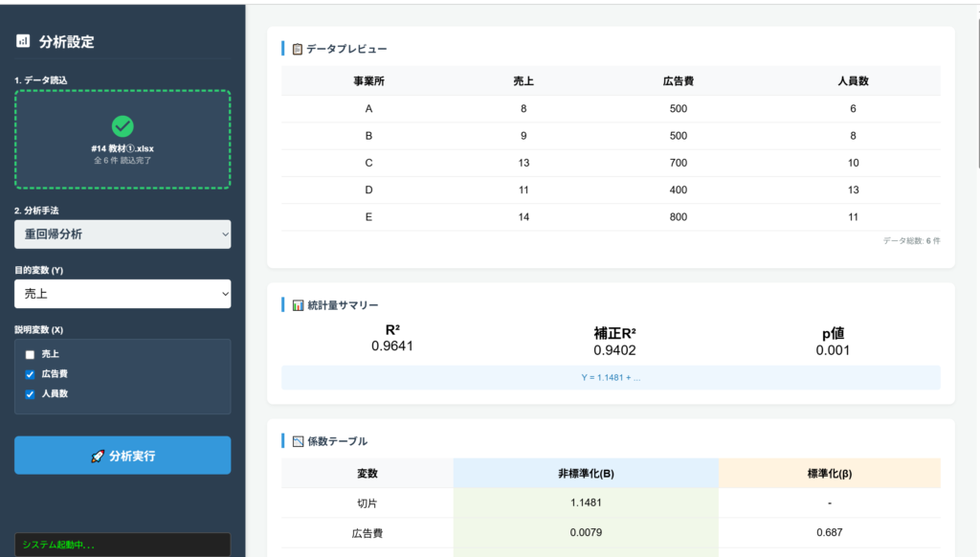
Task: Expand the 目的変数 (Y) 売上 dropdown
Action: [x=122, y=294]
